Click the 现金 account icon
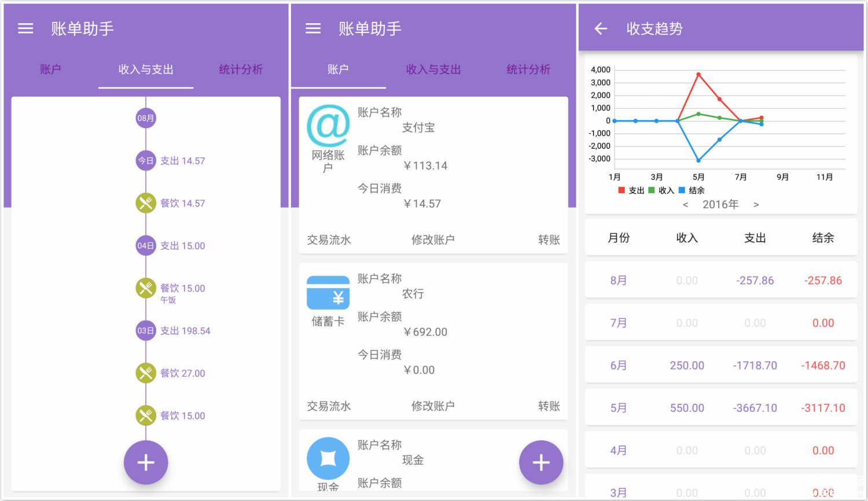This screenshot has width=868, height=501. pyautogui.click(x=328, y=458)
